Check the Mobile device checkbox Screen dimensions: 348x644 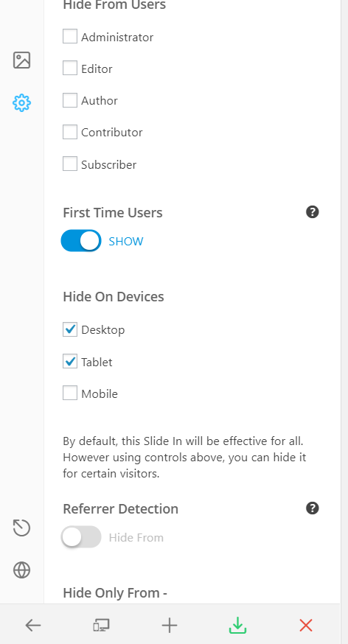[70, 393]
